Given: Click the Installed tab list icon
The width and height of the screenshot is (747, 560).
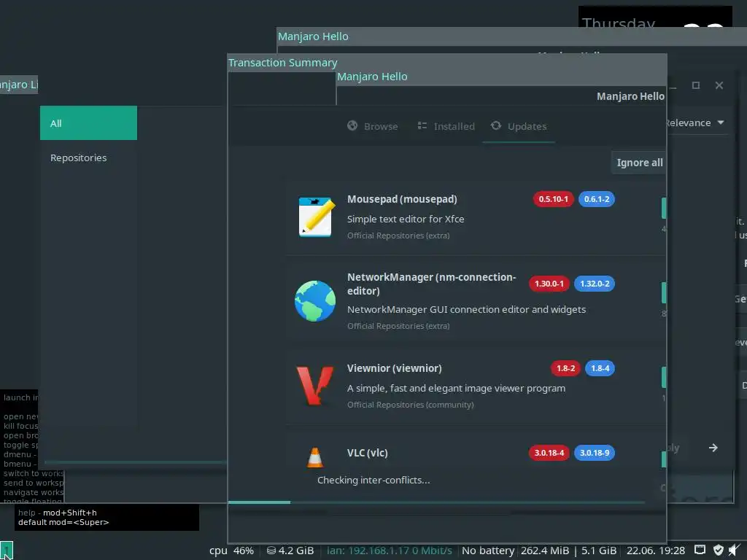Looking at the screenshot, I should pos(422,125).
